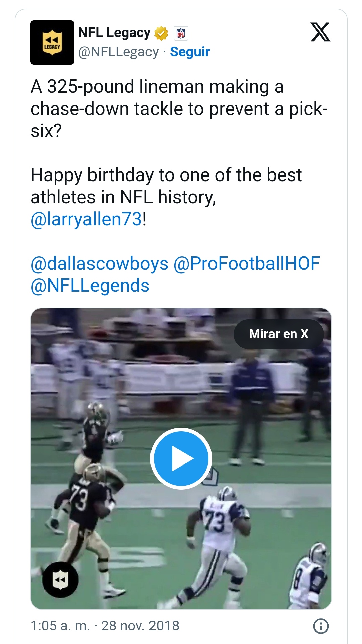Open the X logo link
Image resolution: width=362 pixels, height=644 pixels.
coord(320,32)
